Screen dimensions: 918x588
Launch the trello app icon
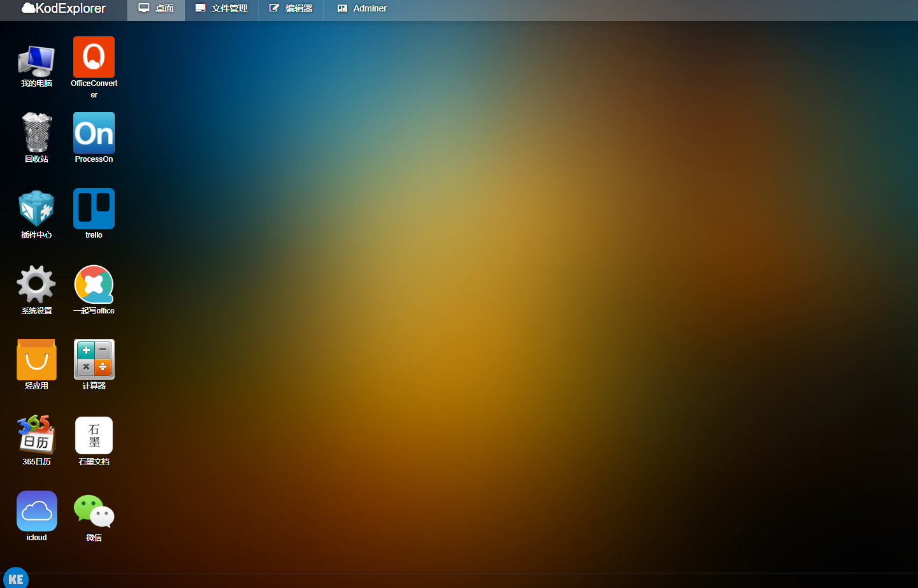point(94,209)
